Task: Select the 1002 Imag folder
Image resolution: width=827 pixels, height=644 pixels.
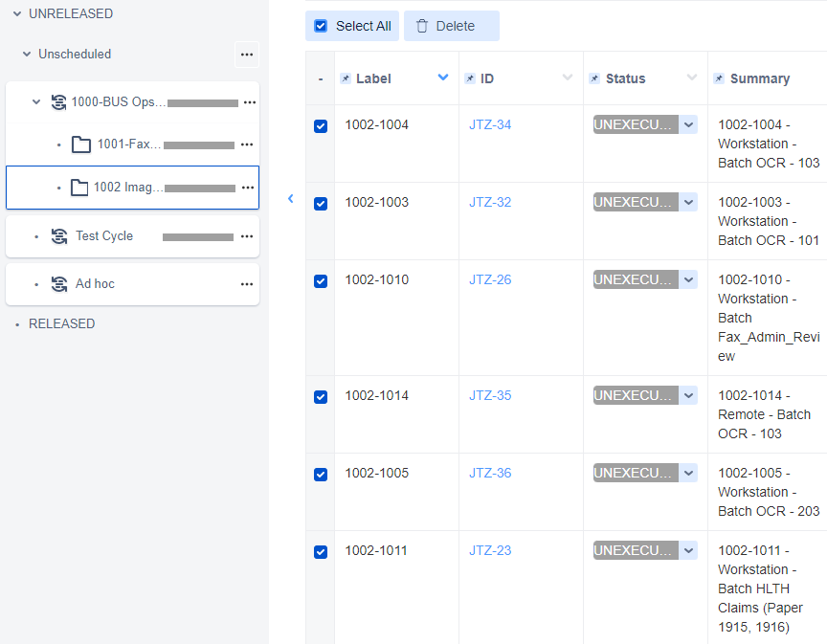Action: click(127, 188)
